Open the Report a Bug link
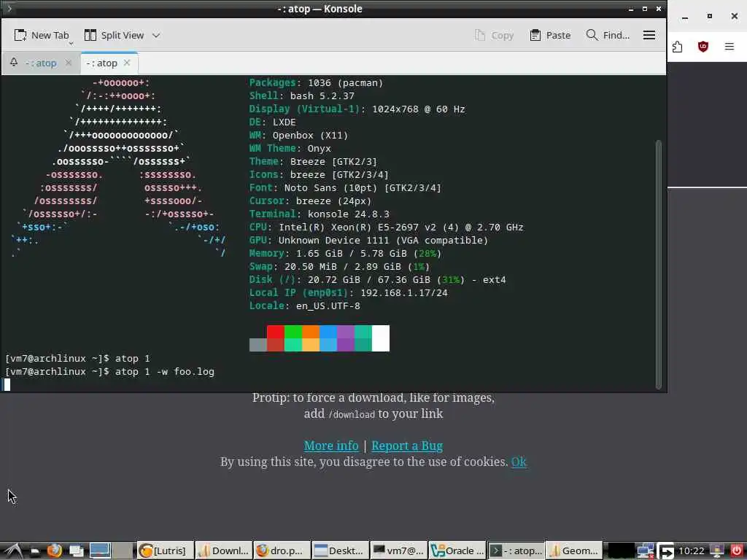747x560 pixels. coord(407,446)
